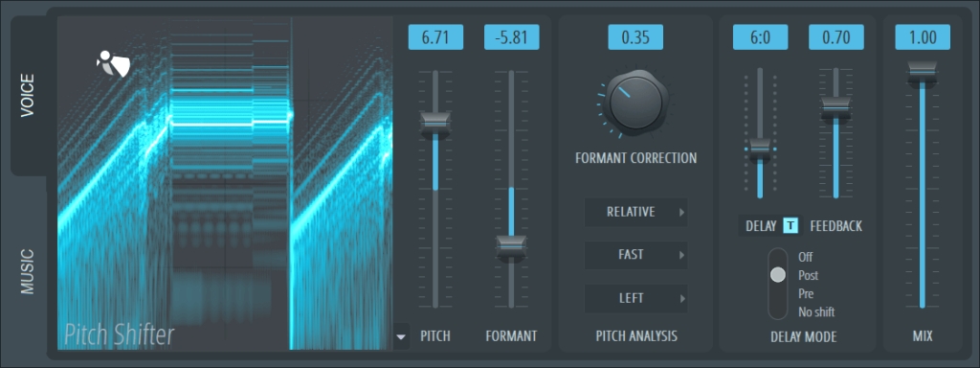Click the feedback slider handle
980x368 pixels.
coord(835,109)
